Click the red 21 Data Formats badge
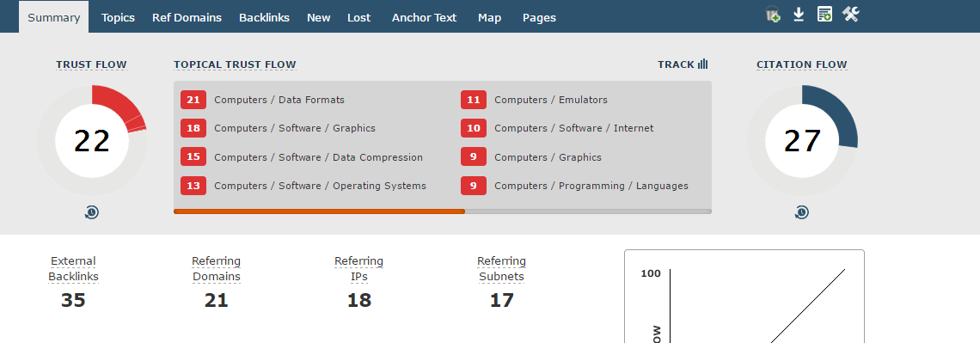The width and height of the screenshot is (980, 343). [x=193, y=100]
